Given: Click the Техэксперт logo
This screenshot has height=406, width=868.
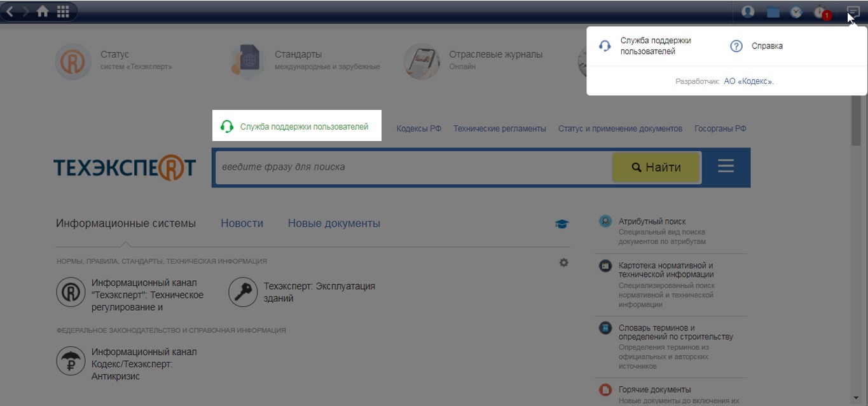Looking at the screenshot, I should [x=125, y=167].
